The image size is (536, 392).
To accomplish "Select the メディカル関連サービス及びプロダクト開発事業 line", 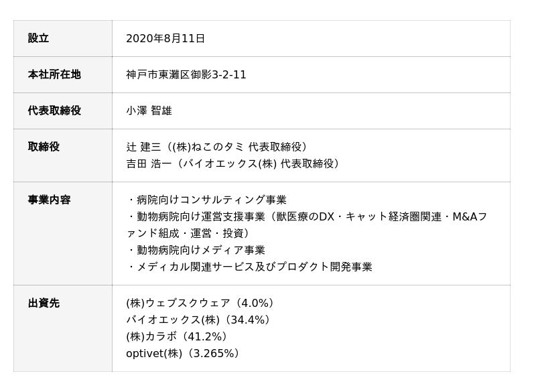I will pos(249,267).
